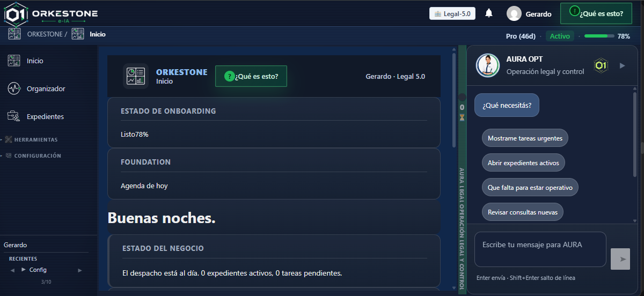Collapse the AURA panel with the play arrow
This screenshot has height=296, width=644.
pos(623,65)
